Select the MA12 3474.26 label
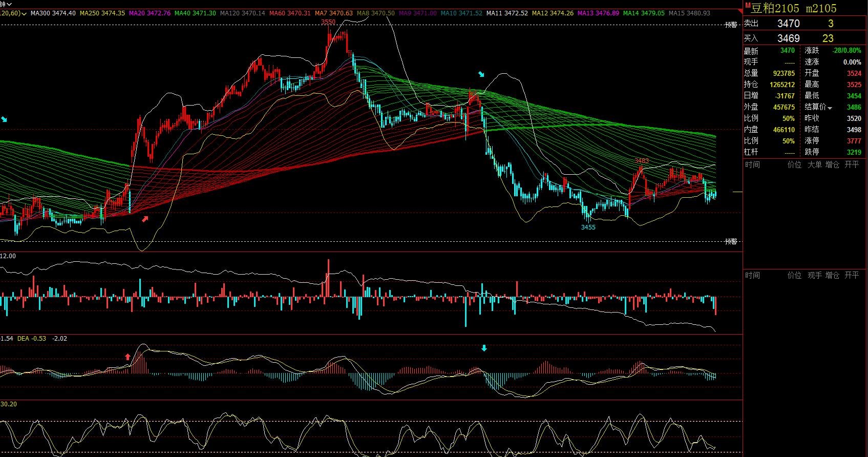 (553, 13)
